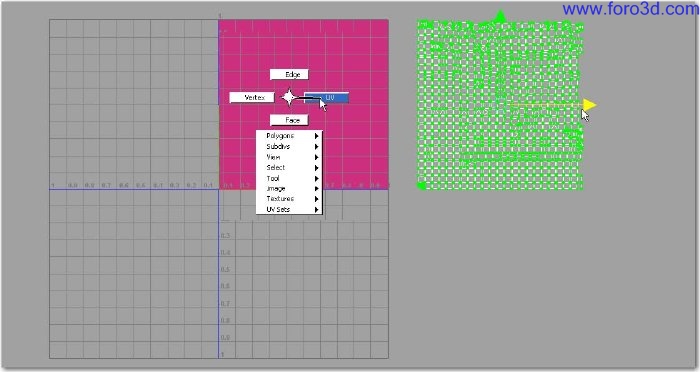Select the UV marking menu option
Screen dimensions: 700x372
point(327,98)
